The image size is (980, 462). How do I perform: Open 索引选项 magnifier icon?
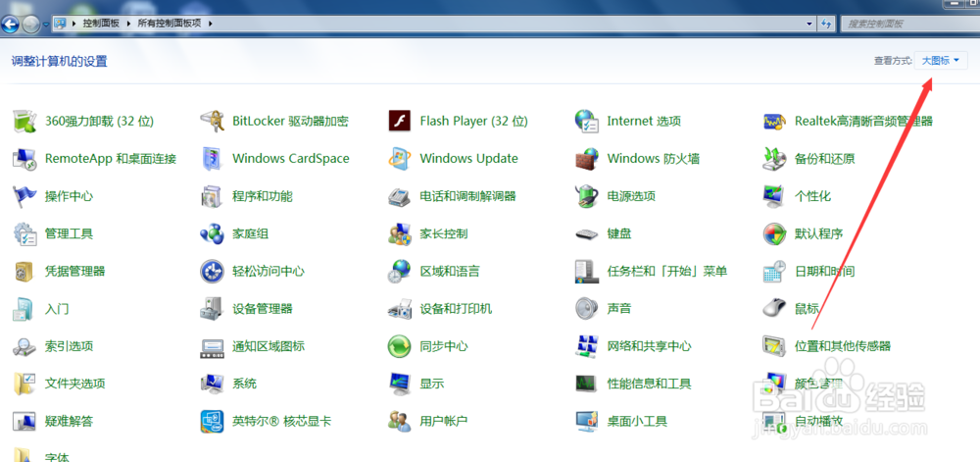point(25,345)
